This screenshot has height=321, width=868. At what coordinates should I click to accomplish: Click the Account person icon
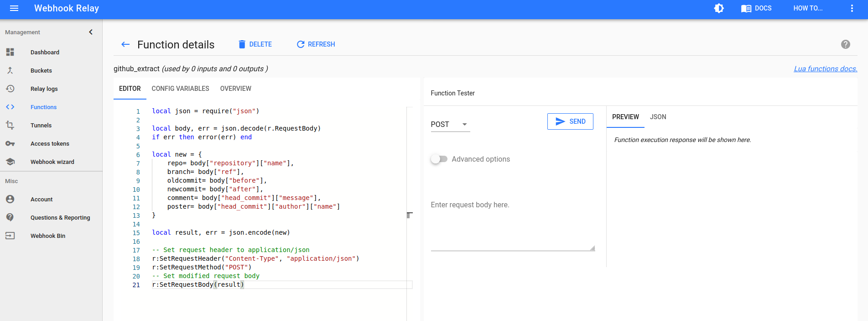(x=10, y=199)
